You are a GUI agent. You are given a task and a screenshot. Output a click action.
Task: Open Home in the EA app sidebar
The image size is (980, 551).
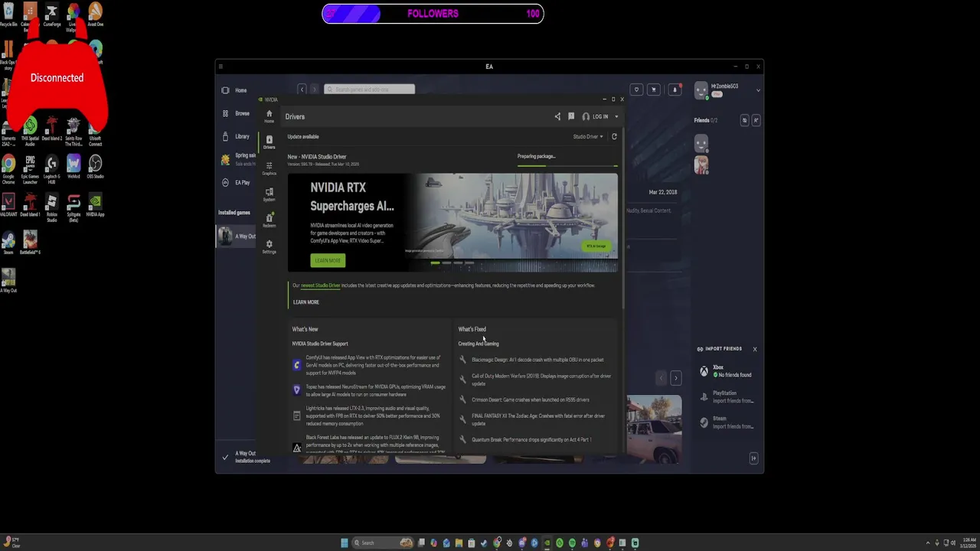235,90
